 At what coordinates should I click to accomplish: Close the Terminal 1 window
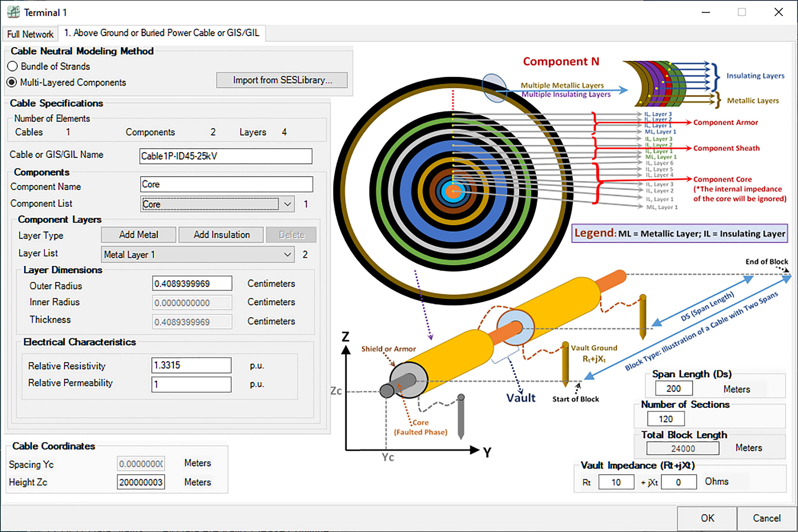(x=779, y=12)
